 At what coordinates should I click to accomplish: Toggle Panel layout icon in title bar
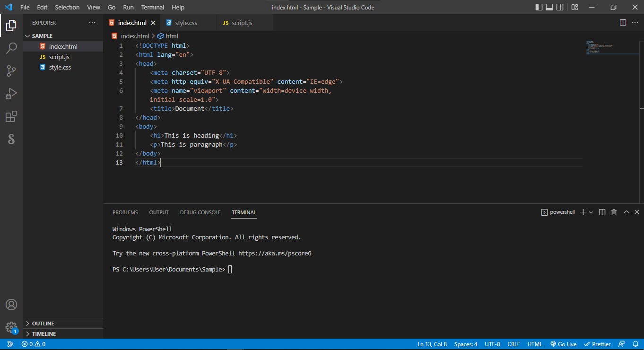coord(550,7)
